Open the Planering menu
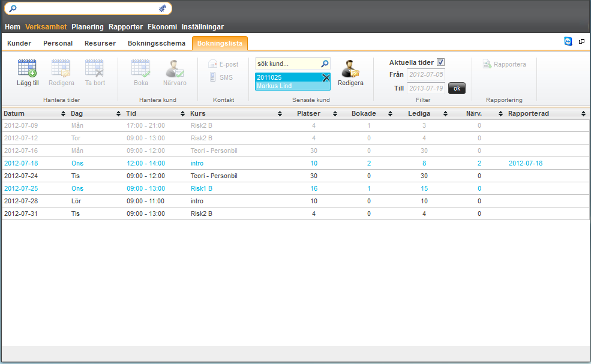The width and height of the screenshot is (591, 364). [x=88, y=27]
